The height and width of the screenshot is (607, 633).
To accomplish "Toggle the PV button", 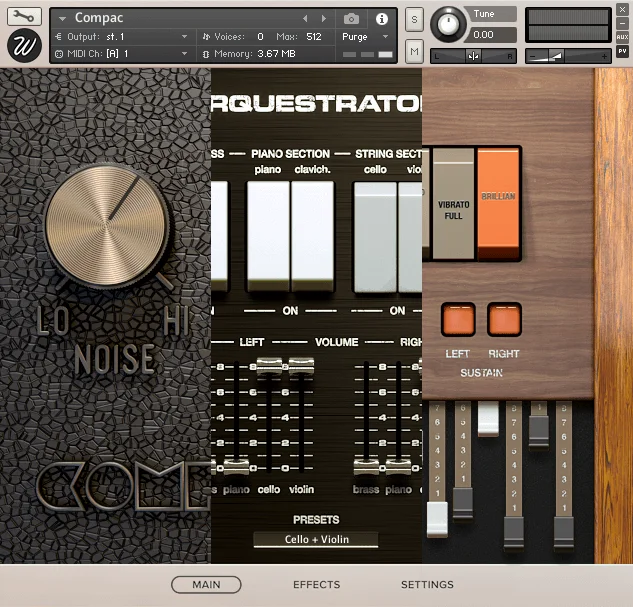I will 622,51.
